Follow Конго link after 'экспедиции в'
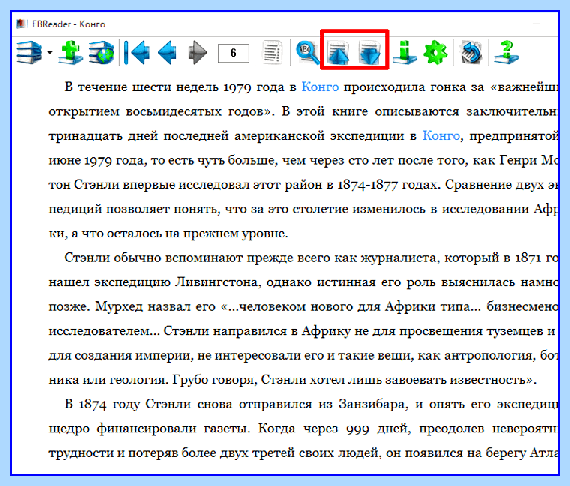The width and height of the screenshot is (570, 486). [441, 136]
